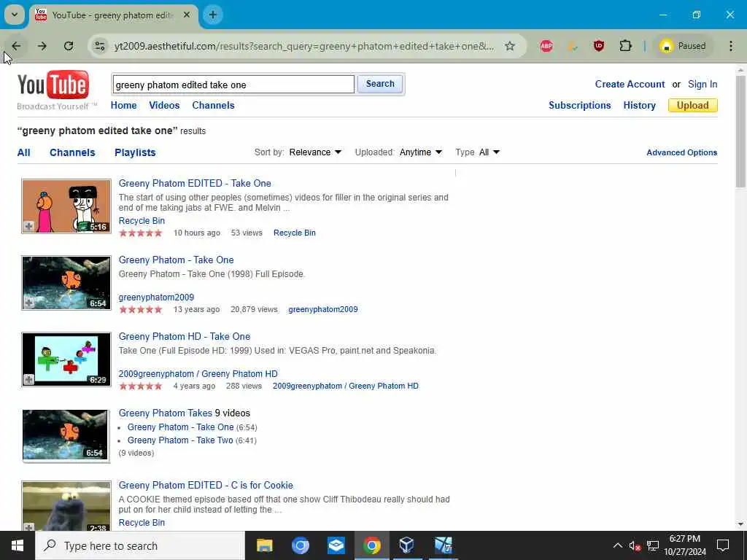Viewport: 747px width, 560px height.
Task: Go back with the browser back arrow
Action: click(x=16, y=46)
